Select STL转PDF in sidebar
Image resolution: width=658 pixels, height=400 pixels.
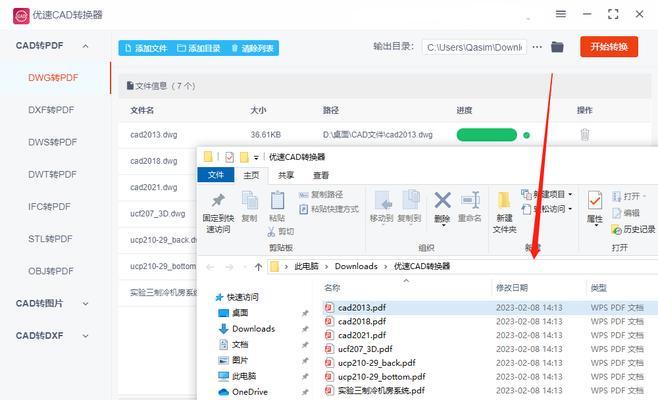tap(50, 239)
